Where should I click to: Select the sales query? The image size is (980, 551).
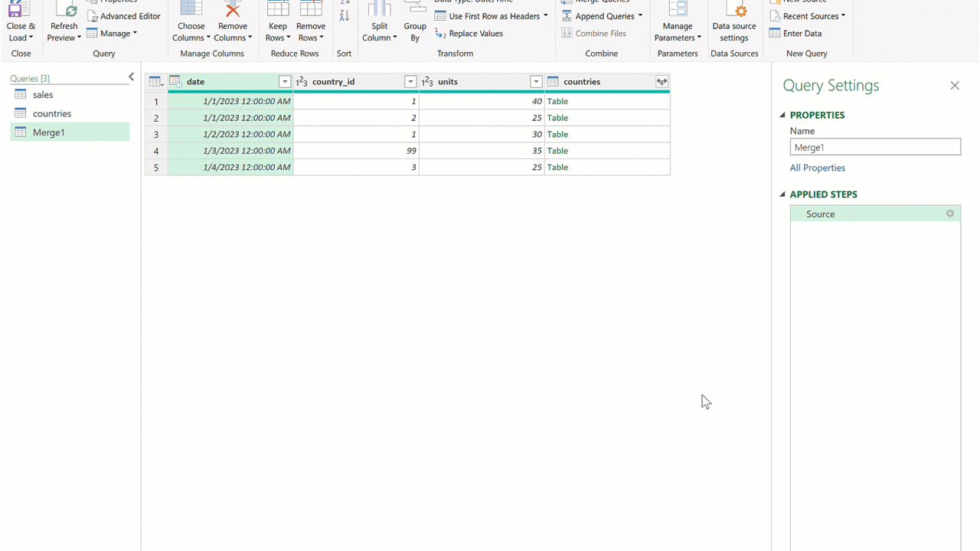[43, 95]
